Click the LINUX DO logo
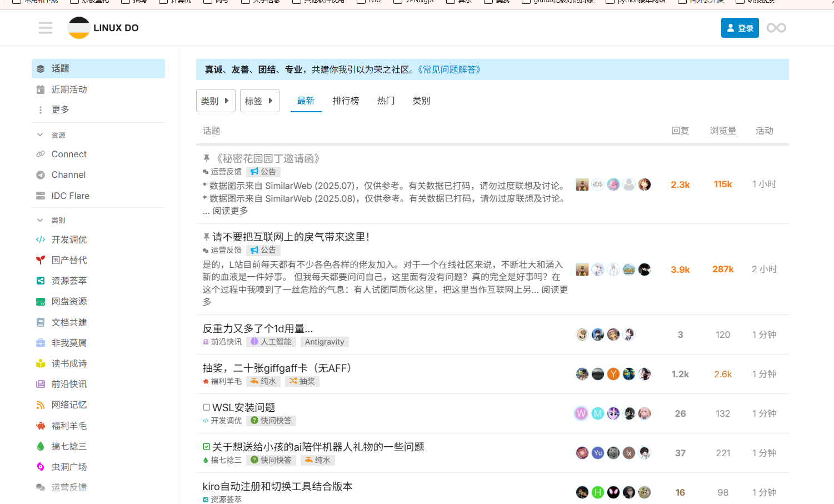 (x=103, y=28)
